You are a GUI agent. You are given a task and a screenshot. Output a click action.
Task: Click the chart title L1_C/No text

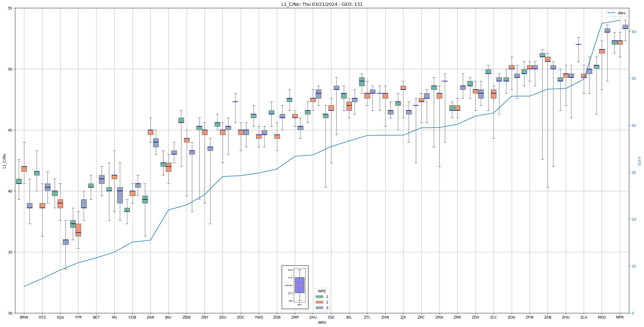coord(322,4)
